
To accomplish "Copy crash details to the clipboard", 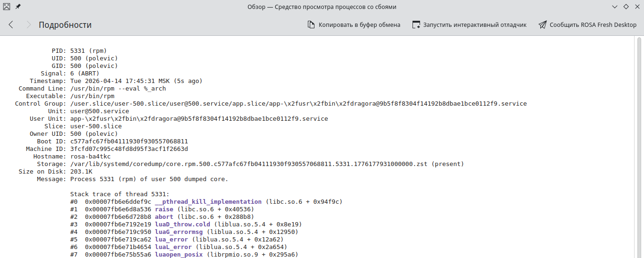I will 354,25.
